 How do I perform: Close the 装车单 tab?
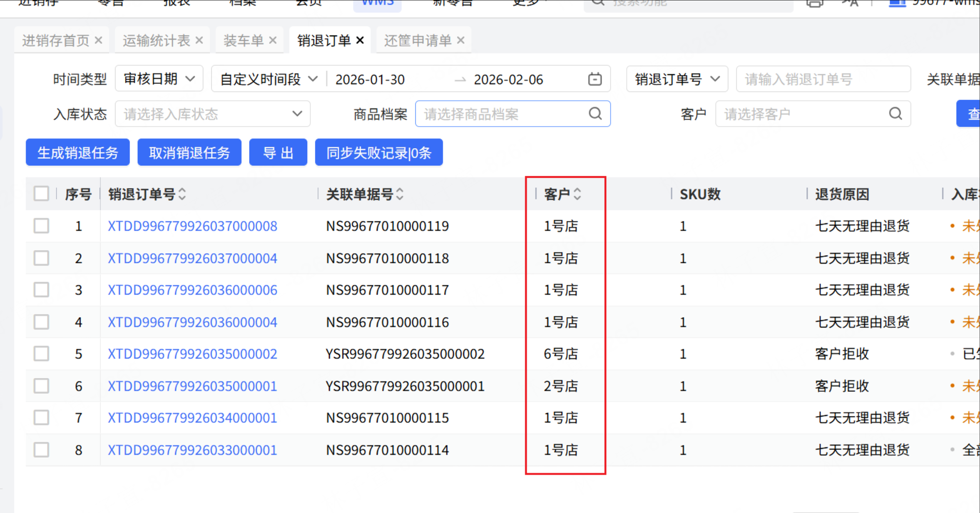click(273, 40)
